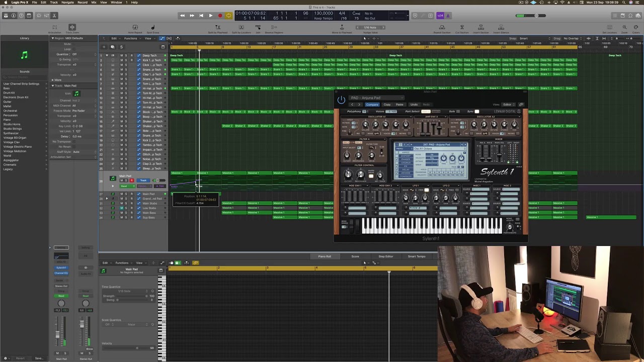
Task: Click next preset arrow in plugin header
Action: 359,105
